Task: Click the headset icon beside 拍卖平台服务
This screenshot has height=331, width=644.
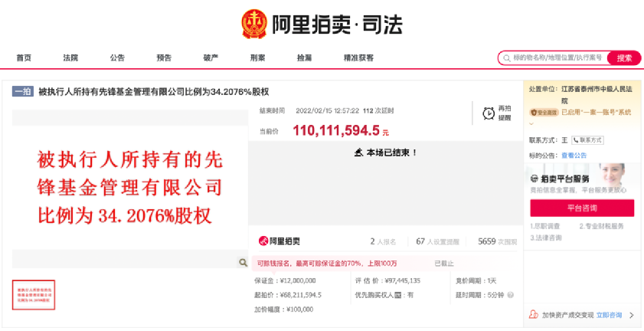Action: point(534,179)
